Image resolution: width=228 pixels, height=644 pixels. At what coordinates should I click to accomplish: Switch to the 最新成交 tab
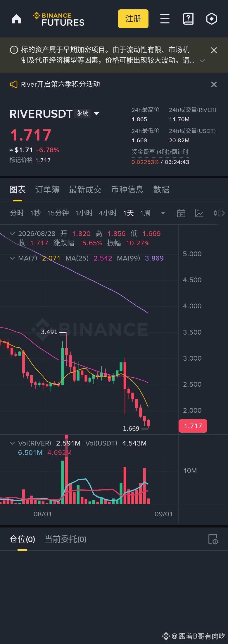[85, 190]
